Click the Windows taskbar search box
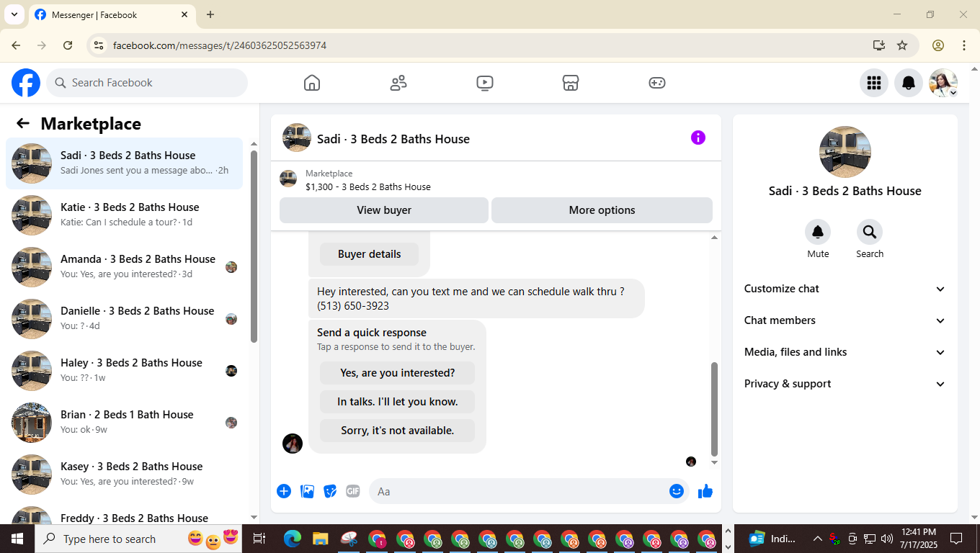This screenshot has height=553, width=980. coord(138,539)
